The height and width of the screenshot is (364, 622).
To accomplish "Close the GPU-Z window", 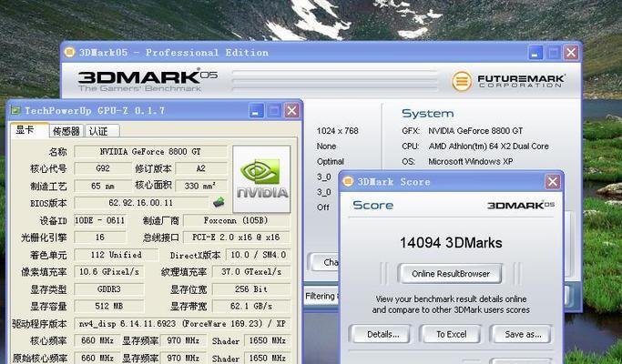I will [292, 111].
